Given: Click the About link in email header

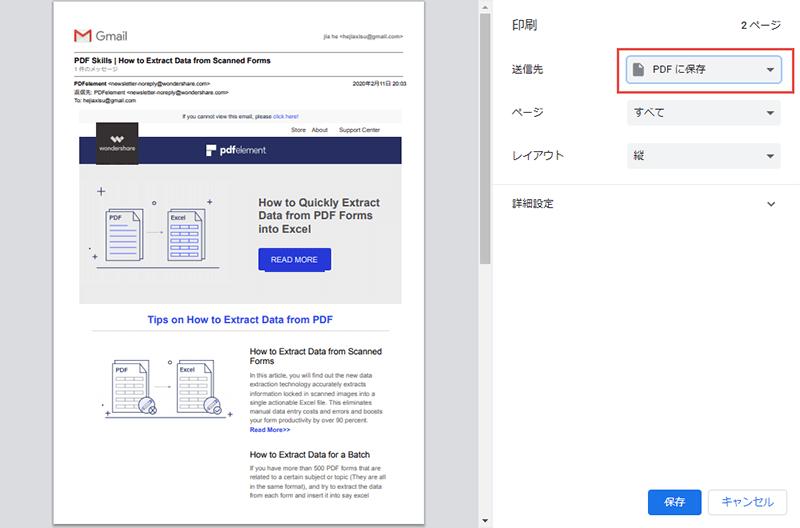Looking at the screenshot, I should (x=319, y=130).
